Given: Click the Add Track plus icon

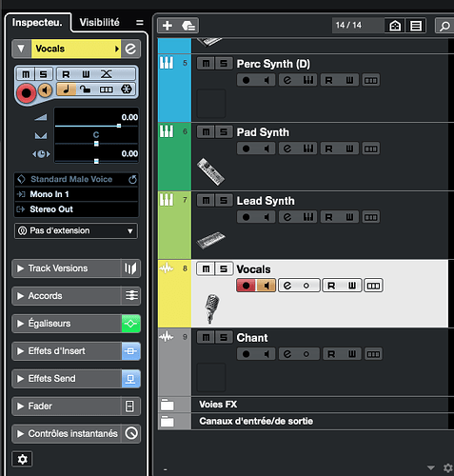Looking at the screenshot, I should tap(168, 26).
